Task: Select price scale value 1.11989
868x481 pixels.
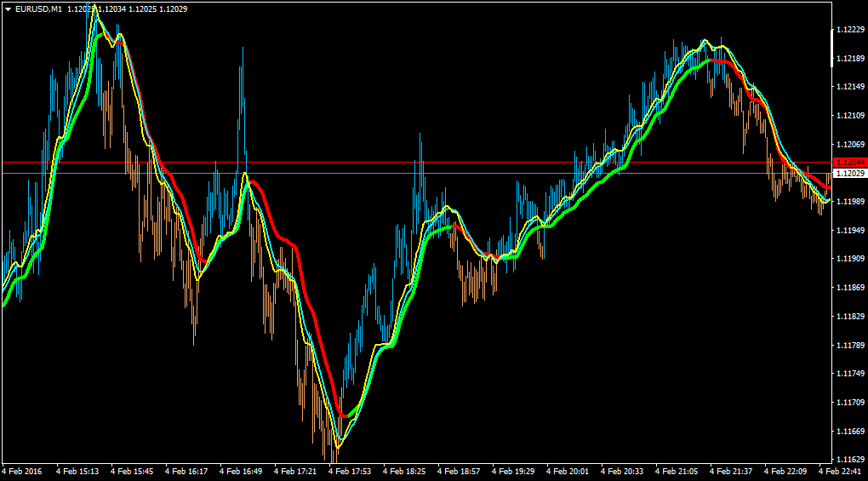Action: coord(851,201)
